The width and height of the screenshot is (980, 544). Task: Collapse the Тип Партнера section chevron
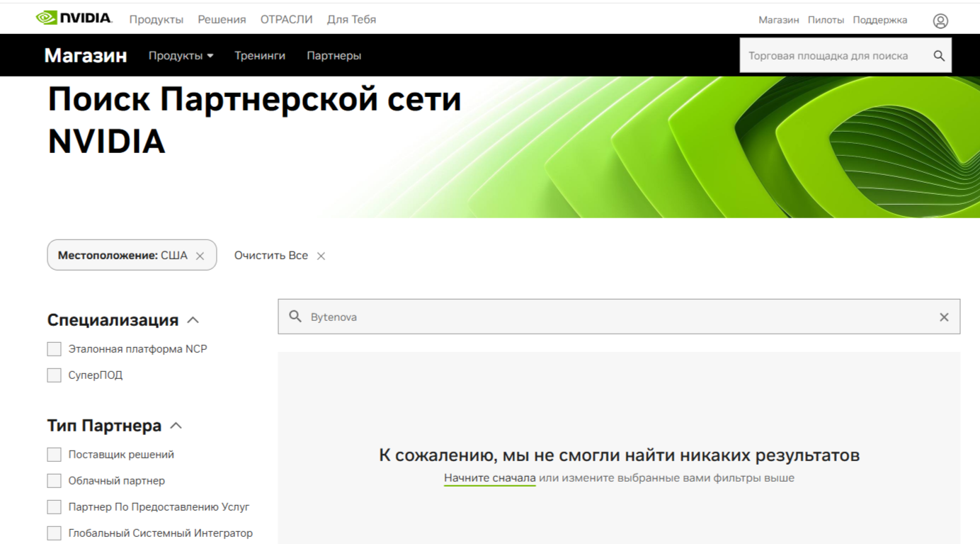point(176,426)
